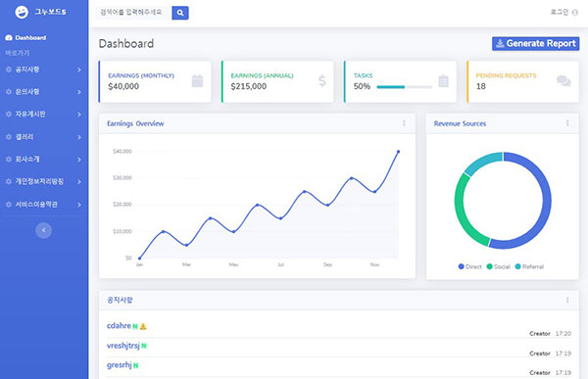
Task: Click the blue Direct donut chart segment
Action: (547, 201)
